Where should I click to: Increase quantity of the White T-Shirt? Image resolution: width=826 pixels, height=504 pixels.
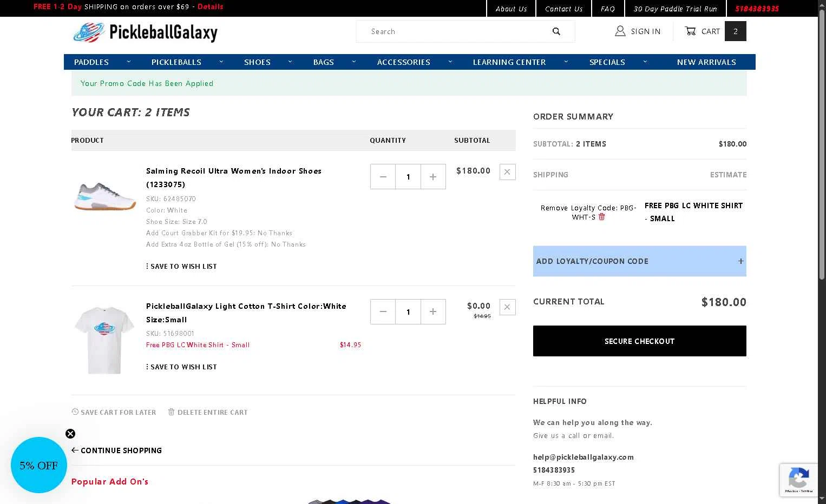[433, 312]
